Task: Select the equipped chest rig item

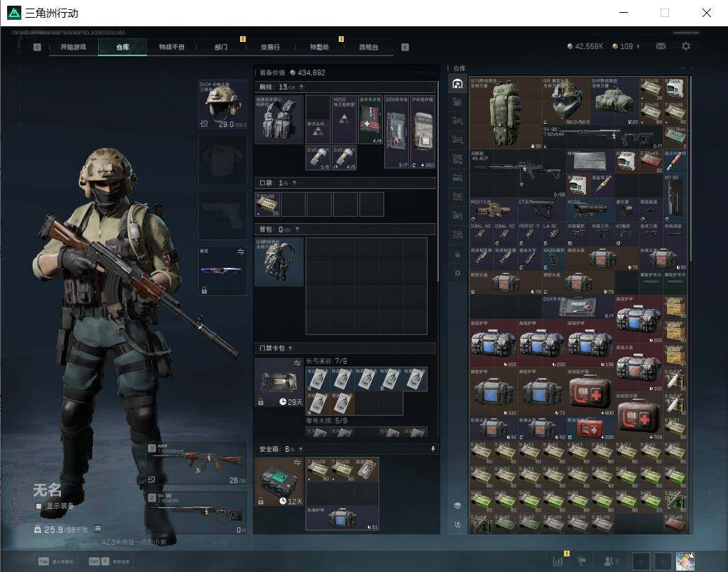Action: coord(279,119)
